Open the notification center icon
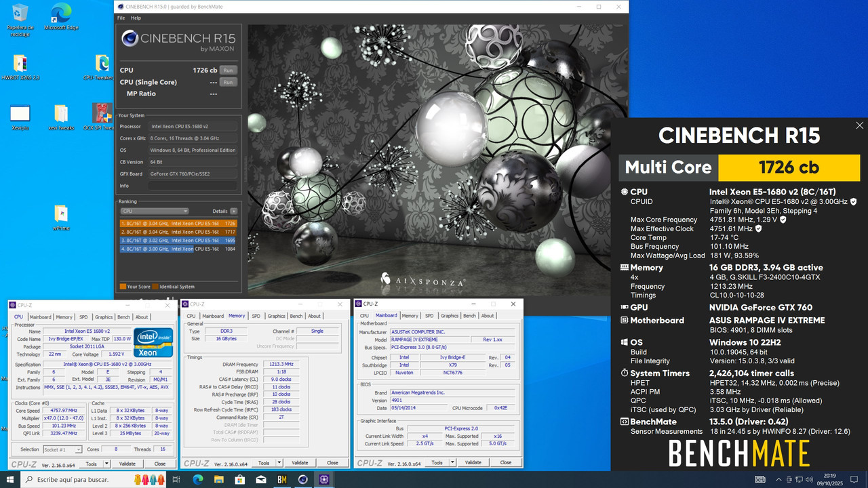This screenshot has width=868, height=488. pos(854,479)
